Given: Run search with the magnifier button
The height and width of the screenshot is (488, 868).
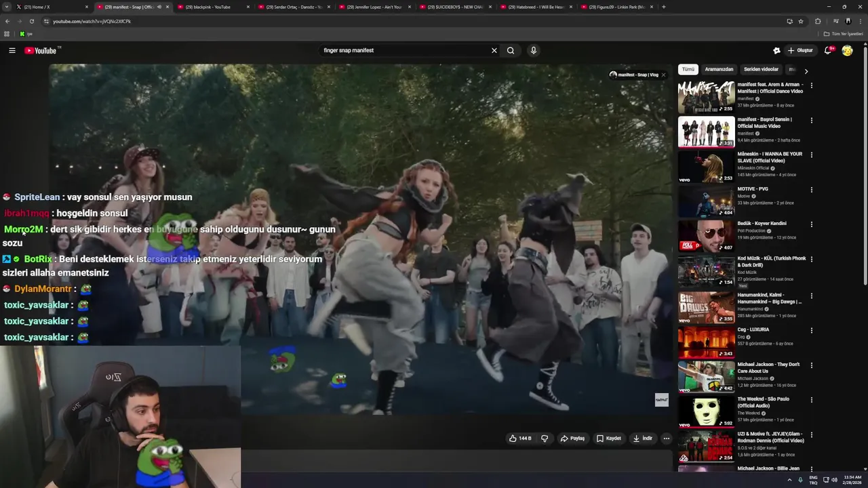Looking at the screenshot, I should [x=511, y=50].
